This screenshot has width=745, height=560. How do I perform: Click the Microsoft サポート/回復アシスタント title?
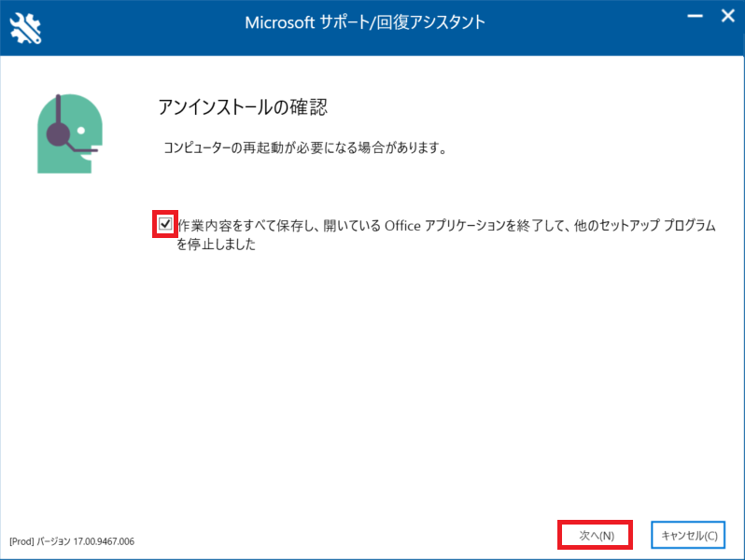click(x=365, y=22)
